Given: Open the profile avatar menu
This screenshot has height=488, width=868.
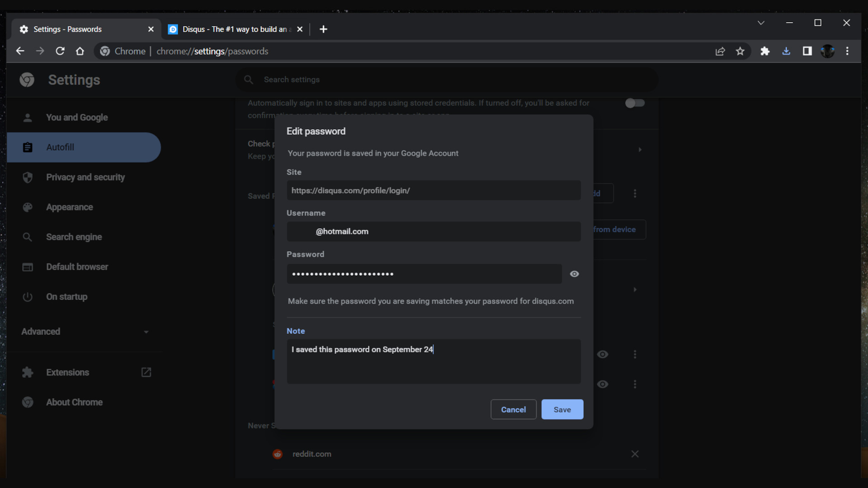Looking at the screenshot, I should tap(828, 51).
